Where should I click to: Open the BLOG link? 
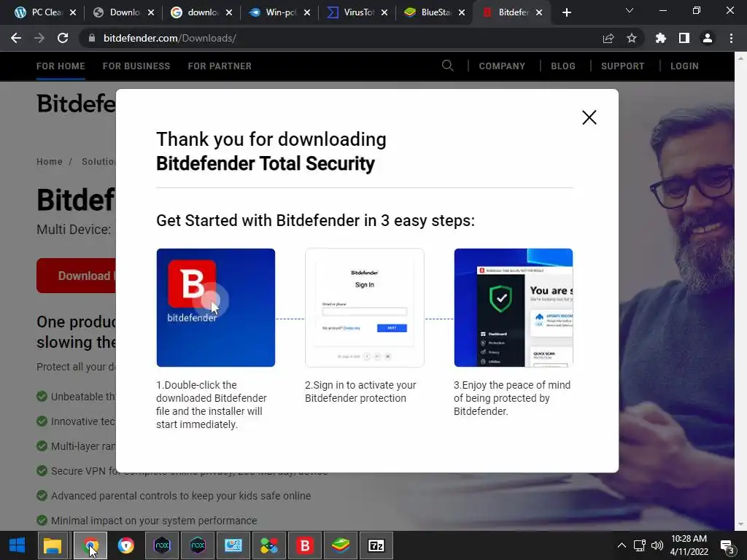point(563,66)
